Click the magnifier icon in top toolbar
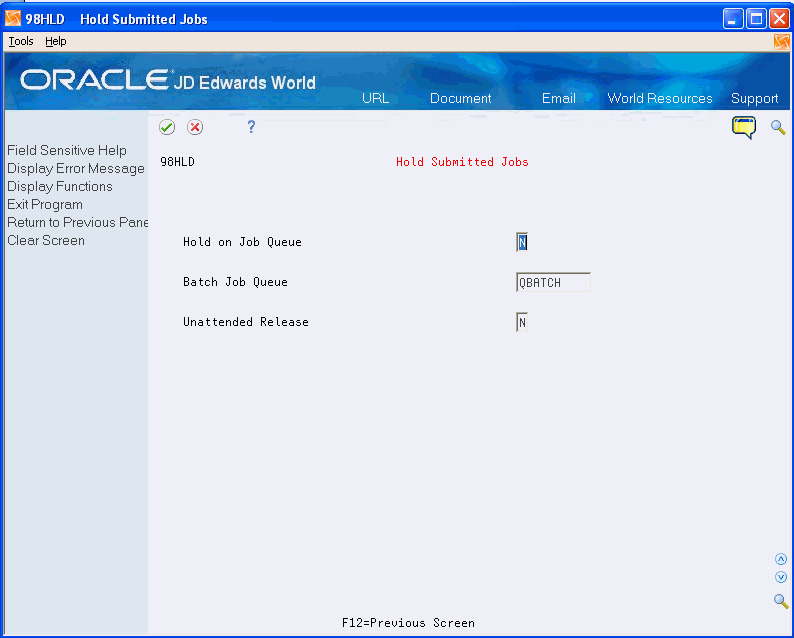This screenshot has height=638, width=794. pyautogui.click(x=778, y=128)
